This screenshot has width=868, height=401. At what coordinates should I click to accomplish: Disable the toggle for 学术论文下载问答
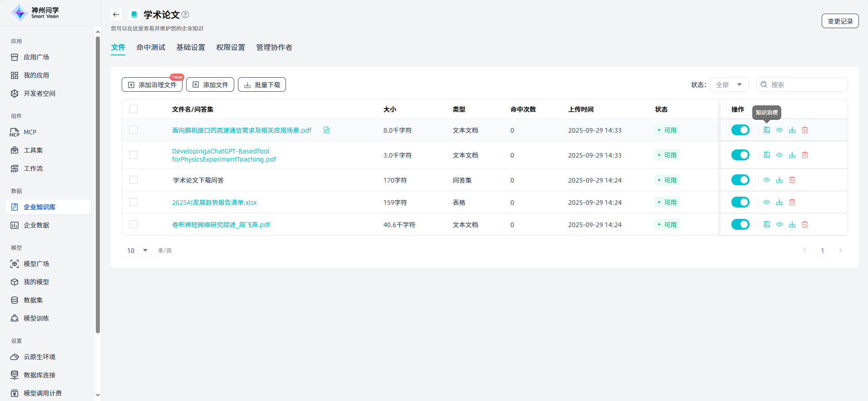point(740,180)
